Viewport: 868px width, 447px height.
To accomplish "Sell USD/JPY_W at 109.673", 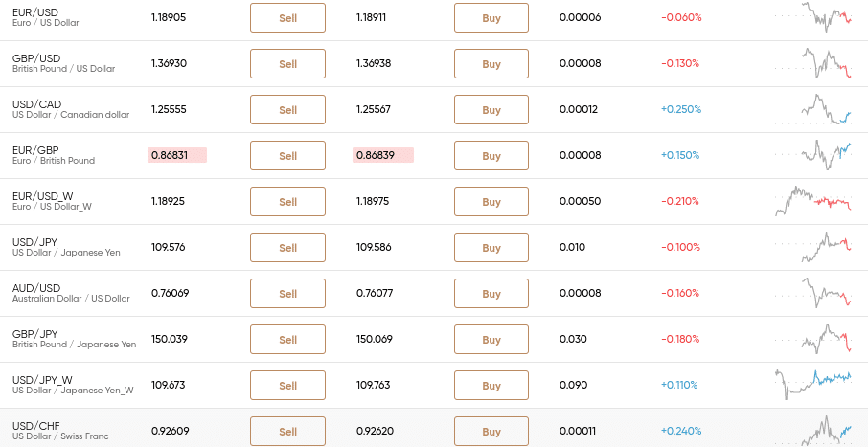I will [x=287, y=385].
